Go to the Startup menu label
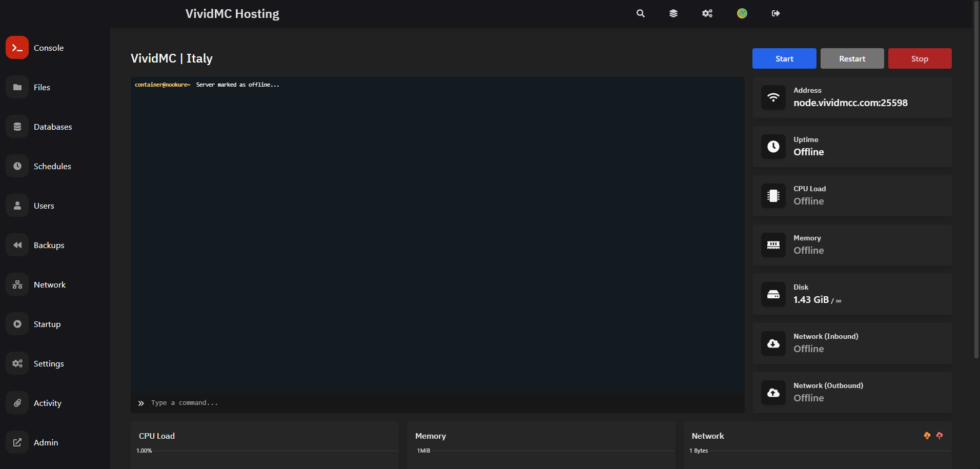The image size is (980, 469). coord(47,324)
